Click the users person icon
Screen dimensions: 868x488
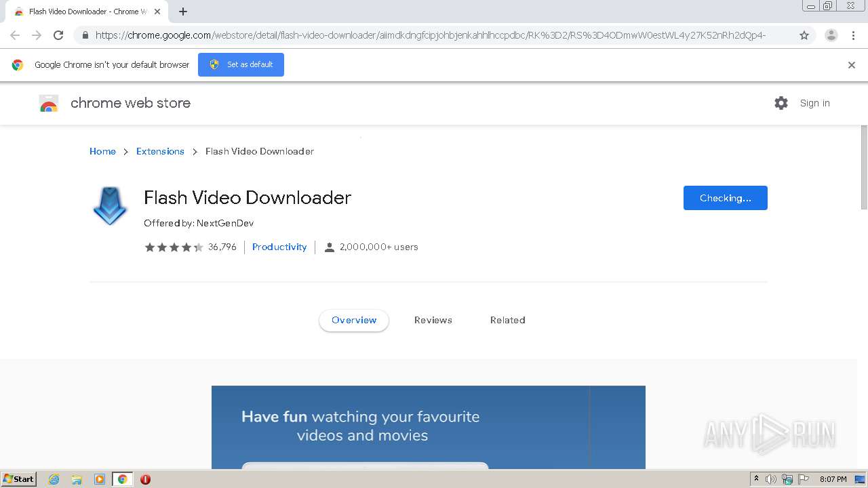[x=330, y=247]
